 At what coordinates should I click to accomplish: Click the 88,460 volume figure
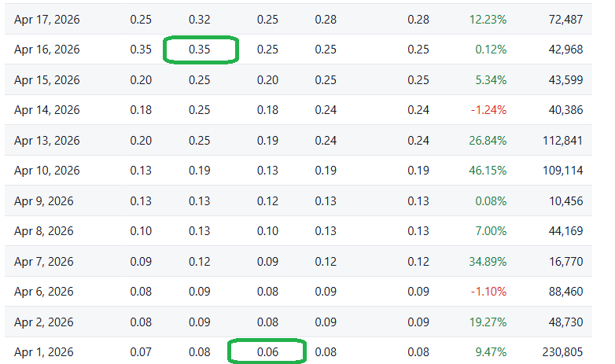click(x=562, y=292)
